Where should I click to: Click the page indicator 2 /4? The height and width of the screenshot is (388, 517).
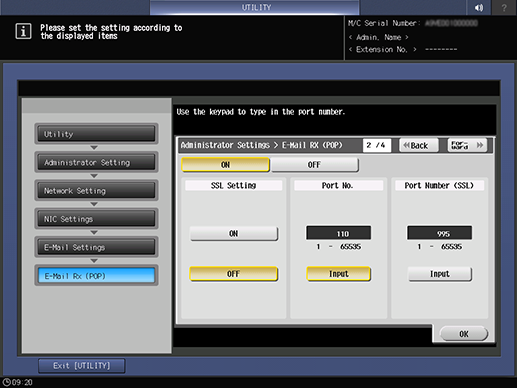tap(377, 145)
